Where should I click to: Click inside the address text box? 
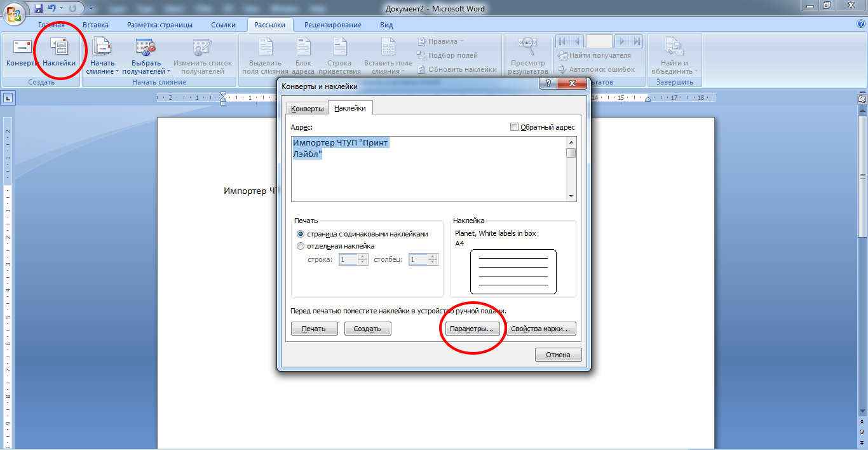[x=429, y=169]
